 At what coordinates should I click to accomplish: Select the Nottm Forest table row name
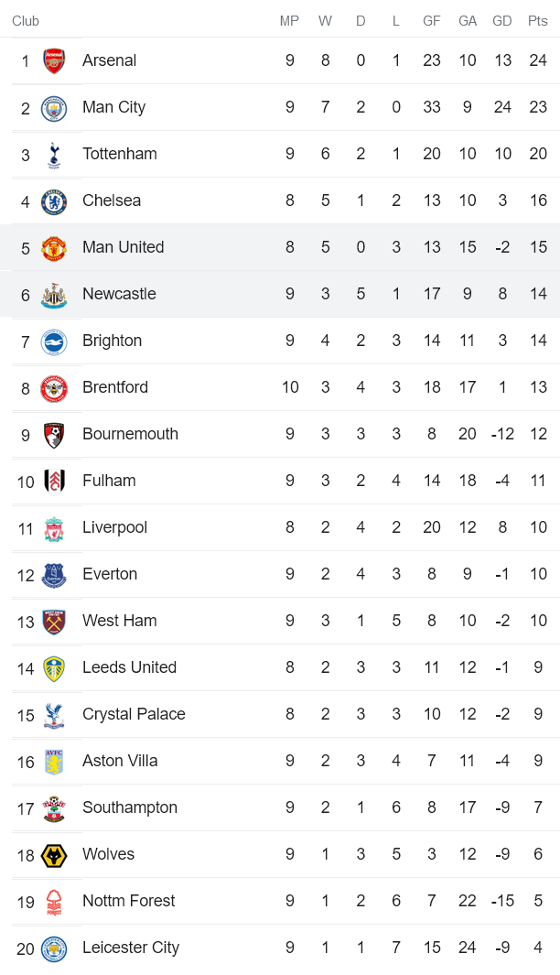pyautogui.click(x=128, y=901)
